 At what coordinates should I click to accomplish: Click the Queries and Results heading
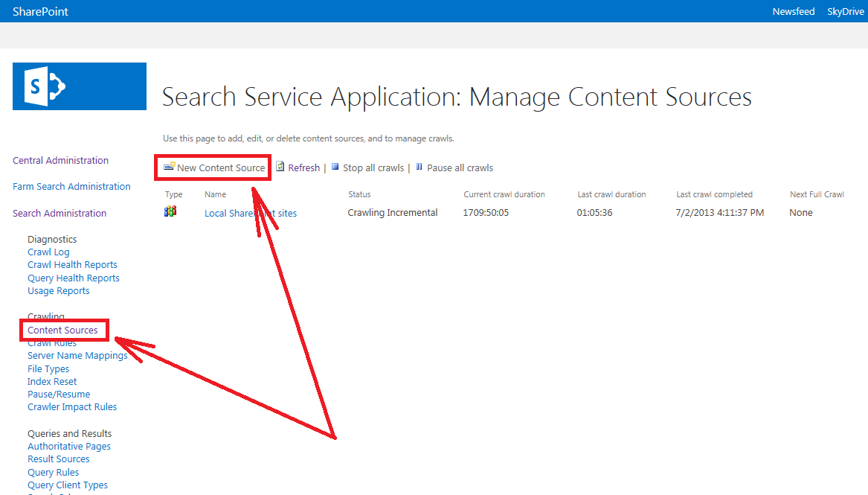coord(70,433)
